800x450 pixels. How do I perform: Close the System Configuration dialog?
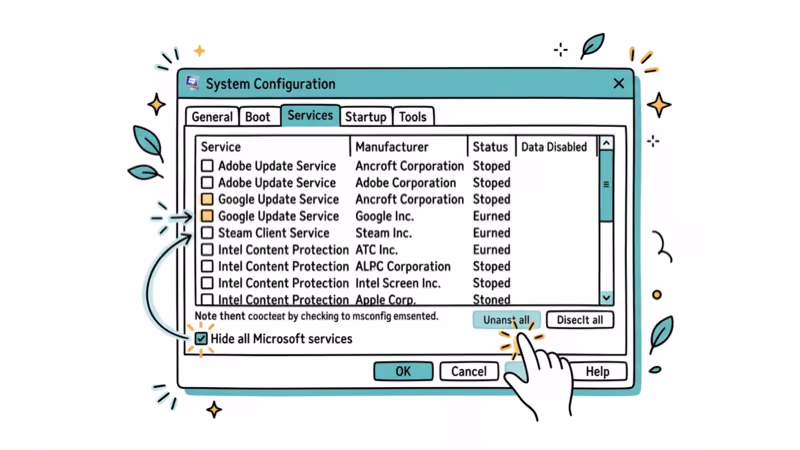[618, 83]
